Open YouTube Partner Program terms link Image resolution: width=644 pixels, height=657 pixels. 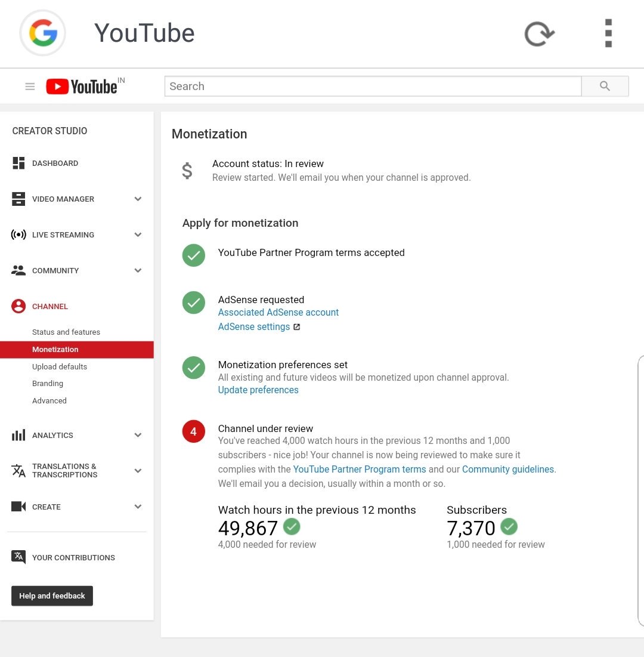[359, 469]
